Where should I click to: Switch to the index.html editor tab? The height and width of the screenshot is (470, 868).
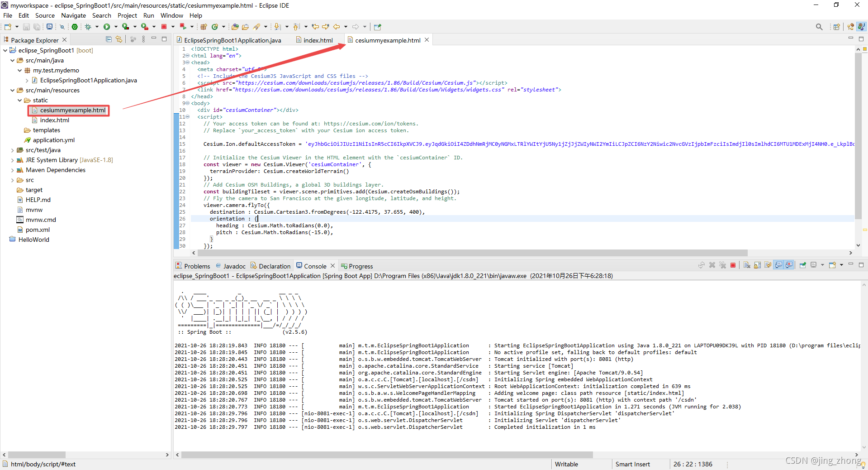[x=315, y=40]
